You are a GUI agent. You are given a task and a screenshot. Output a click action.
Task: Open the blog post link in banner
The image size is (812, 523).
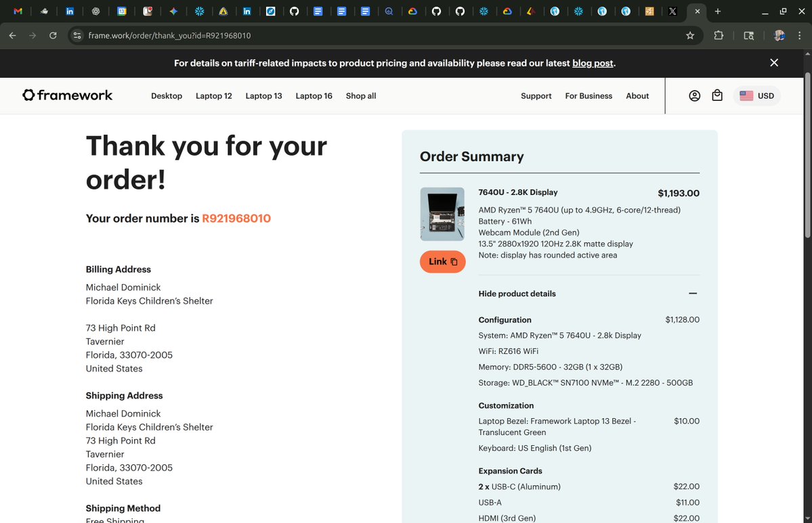(x=593, y=63)
